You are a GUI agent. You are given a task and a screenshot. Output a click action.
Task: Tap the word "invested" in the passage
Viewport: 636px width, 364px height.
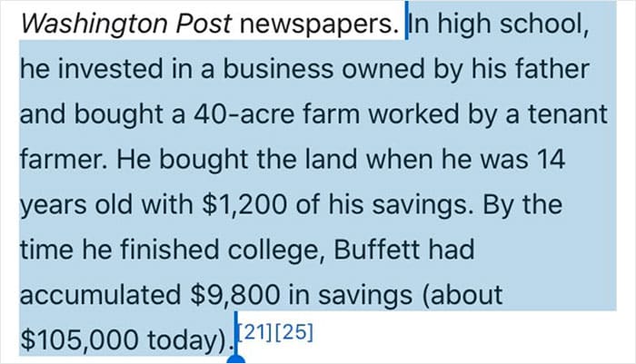click(x=110, y=68)
